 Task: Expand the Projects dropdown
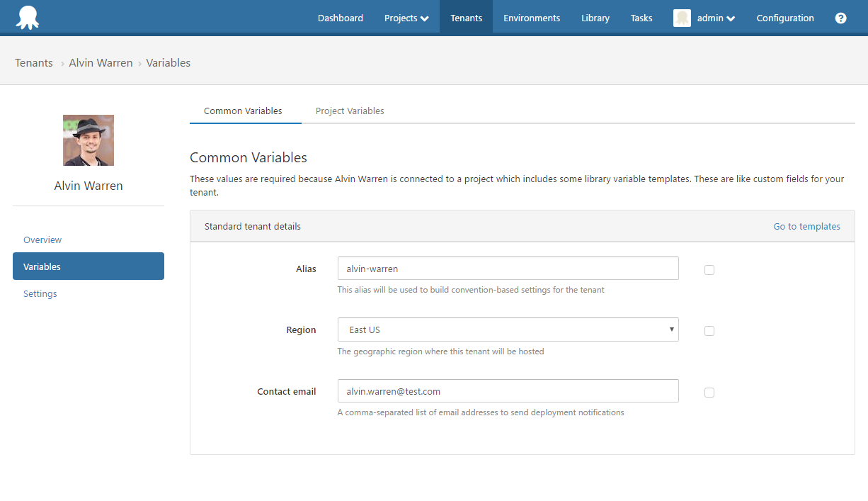pyautogui.click(x=406, y=18)
